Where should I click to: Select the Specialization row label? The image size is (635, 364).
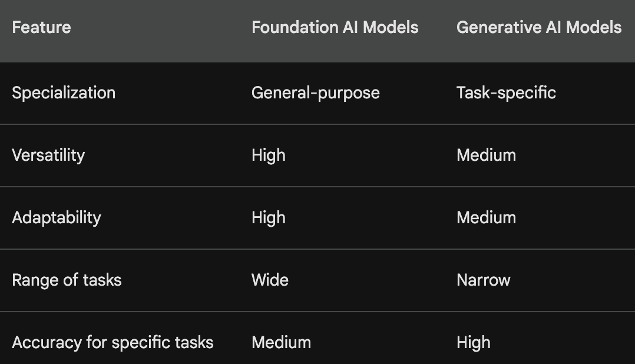coord(64,93)
